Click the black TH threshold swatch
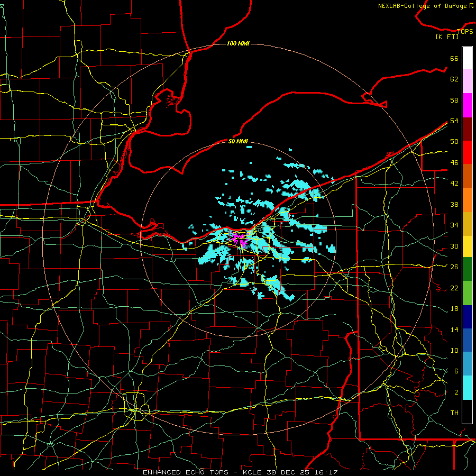 (467, 411)
